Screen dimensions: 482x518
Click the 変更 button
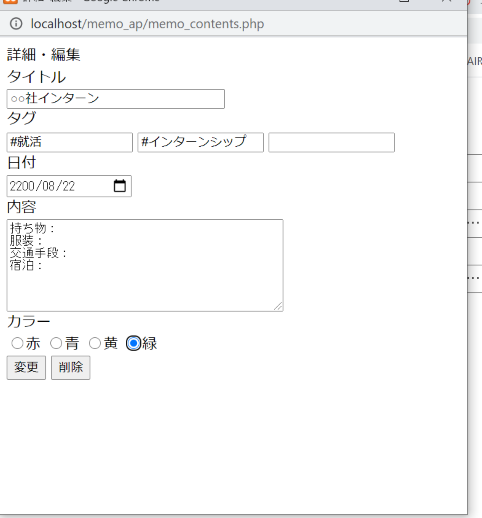tap(26, 367)
